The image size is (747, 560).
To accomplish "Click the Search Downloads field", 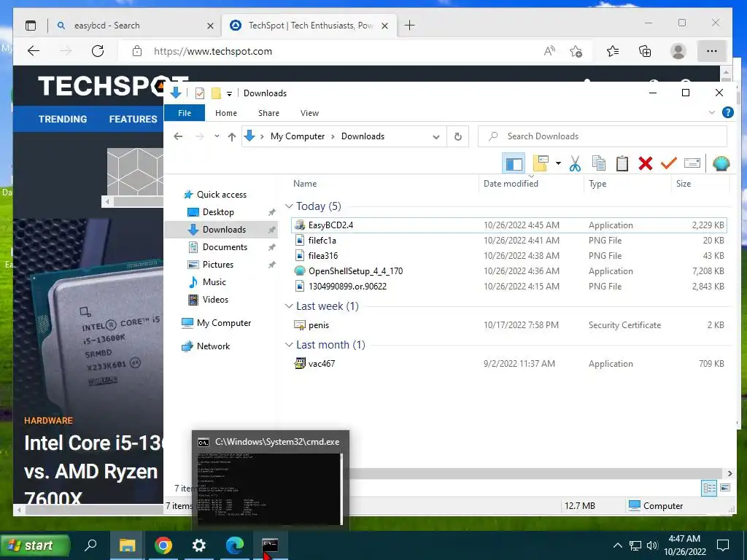I will point(602,136).
